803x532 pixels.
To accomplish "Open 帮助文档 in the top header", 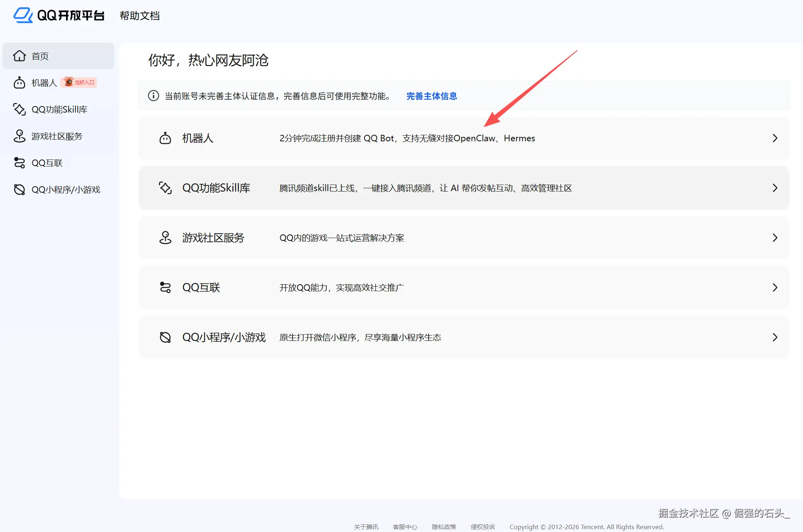I will (139, 16).
